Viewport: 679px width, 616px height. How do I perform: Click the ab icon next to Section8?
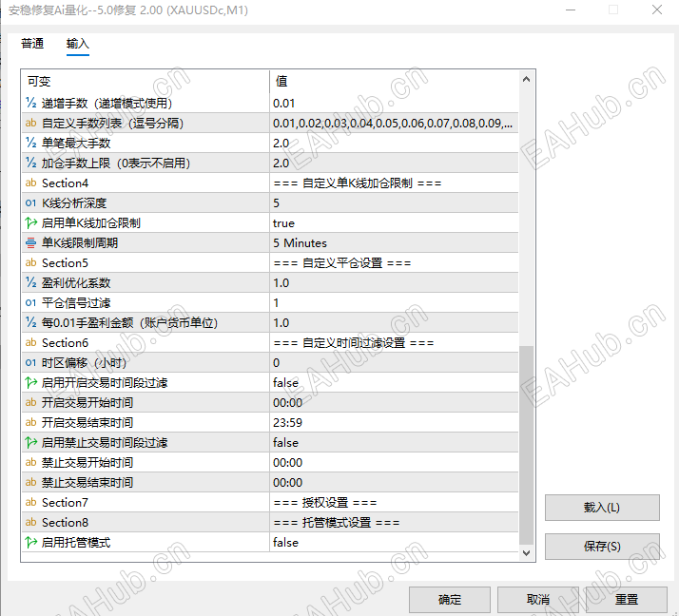(30, 522)
